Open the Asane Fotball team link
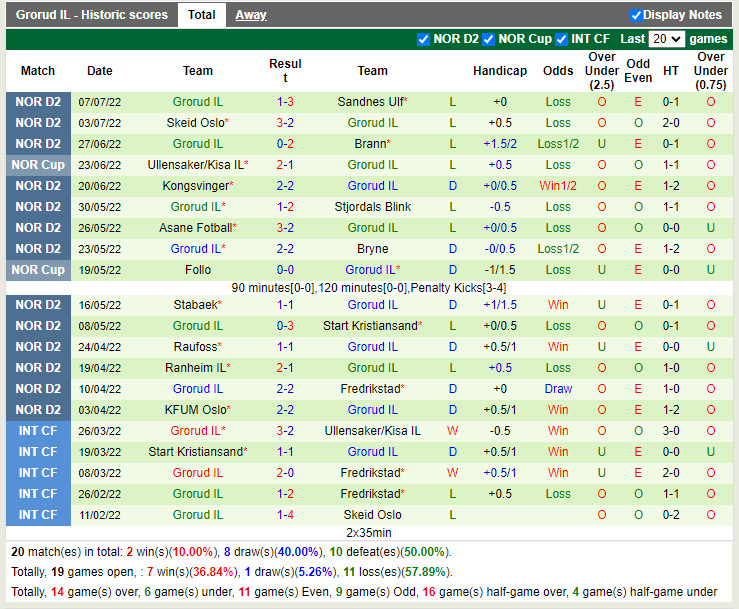This screenshot has width=739, height=609. point(195,228)
